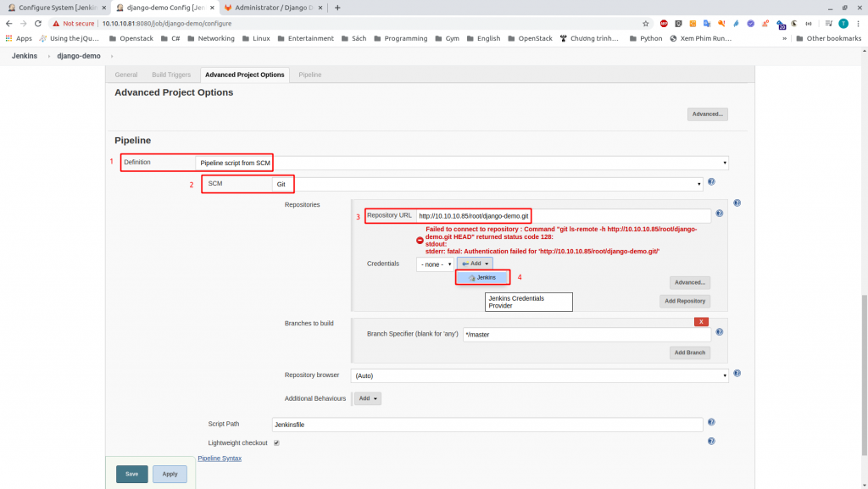Screen dimensions: 868x489
Task: Open the Google Translate extension icon
Action: pyautogui.click(x=707, y=23)
